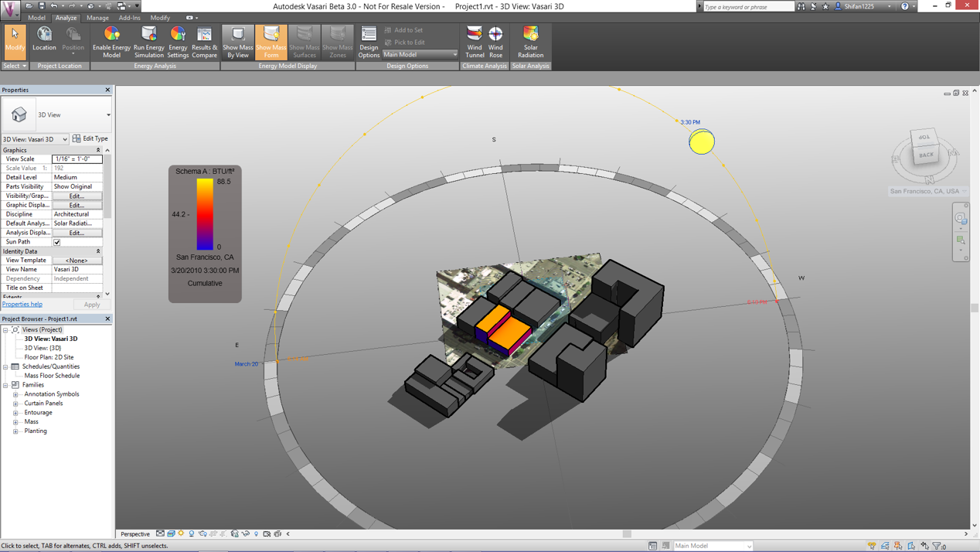Collapse the Graphics properties section
The width and height of the screenshot is (980, 552).
(x=98, y=150)
